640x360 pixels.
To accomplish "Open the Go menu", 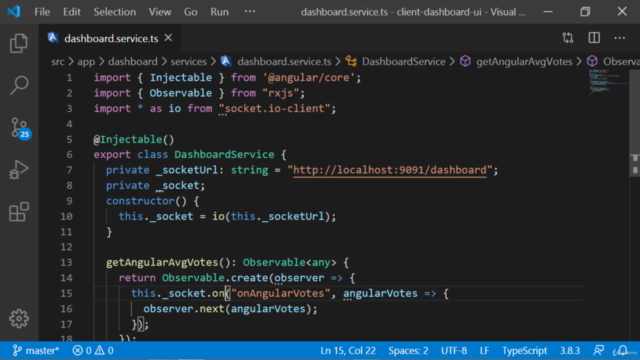I will pos(190,12).
